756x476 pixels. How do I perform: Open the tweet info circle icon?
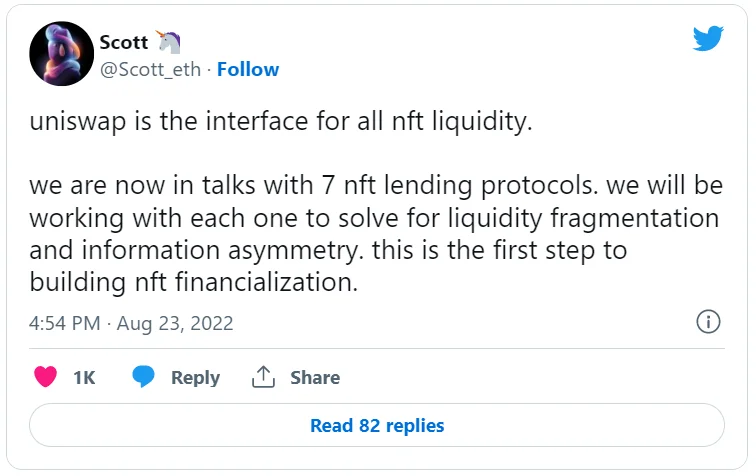point(707,322)
